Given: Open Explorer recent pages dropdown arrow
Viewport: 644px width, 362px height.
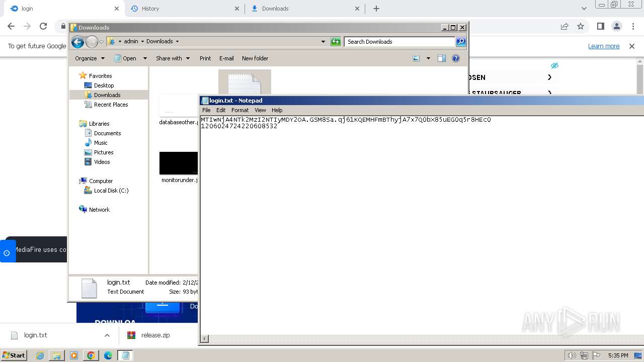Looking at the screenshot, I should pos(101,42).
